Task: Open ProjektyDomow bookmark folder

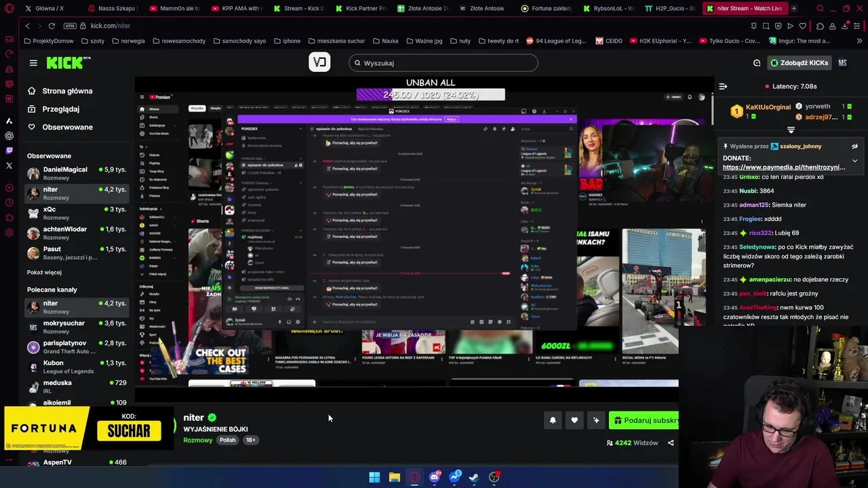Action: (x=48, y=41)
